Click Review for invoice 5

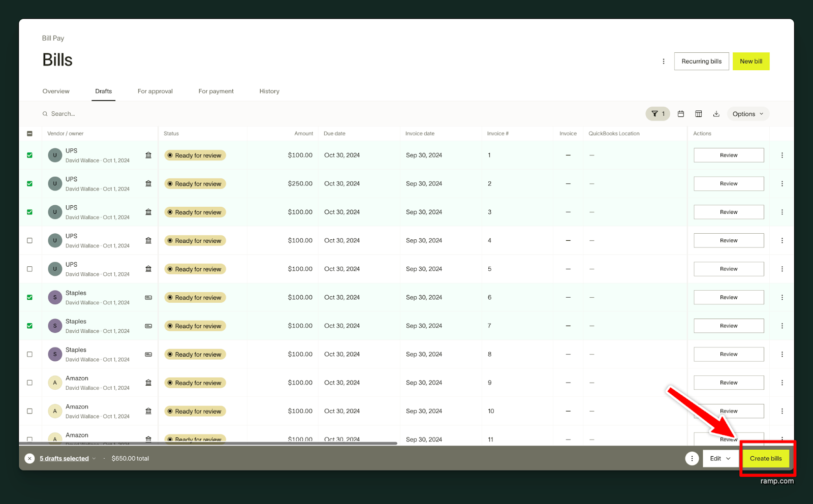click(x=729, y=269)
